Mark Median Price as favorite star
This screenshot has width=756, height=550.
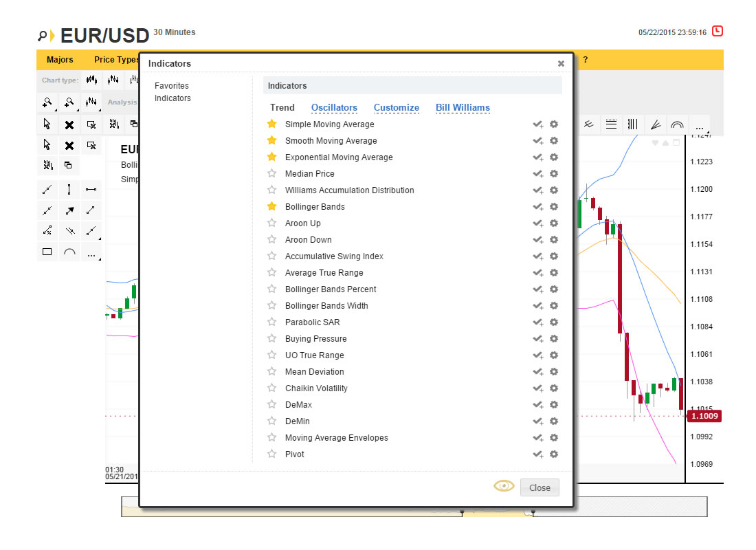click(271, 174)
